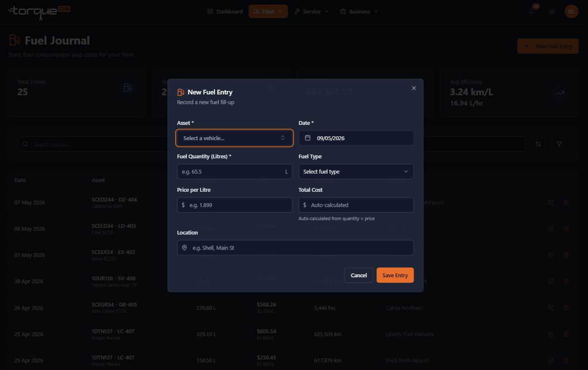588x370 pixels.
Task: Open notifications bell
Action: (x=531, y=11)
